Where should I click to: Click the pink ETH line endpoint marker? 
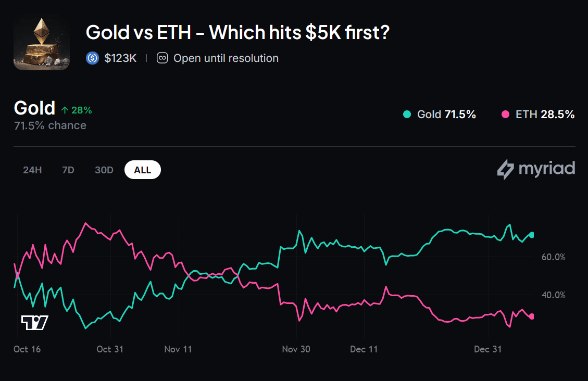click(x=531, y=316)
